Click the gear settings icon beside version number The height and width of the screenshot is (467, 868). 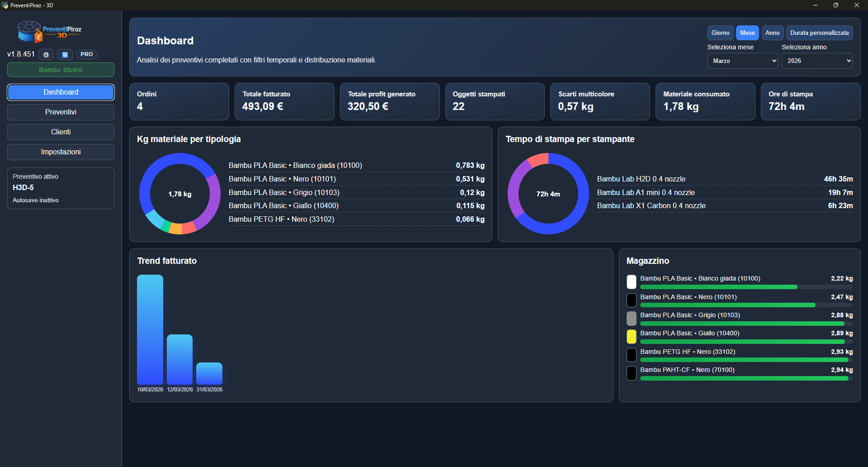coord(46,55)
